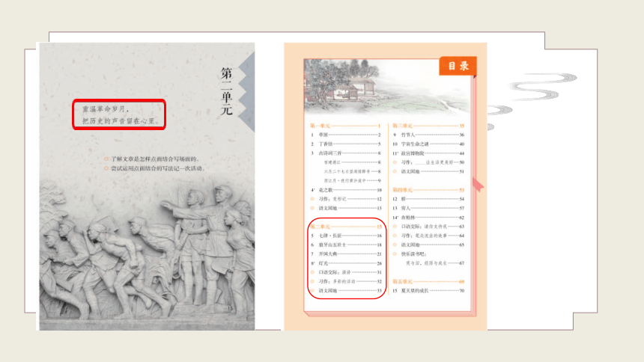Click contents entry 开国大典
Image resolution: width=644 pixels, height=362 pixels.
346,254
